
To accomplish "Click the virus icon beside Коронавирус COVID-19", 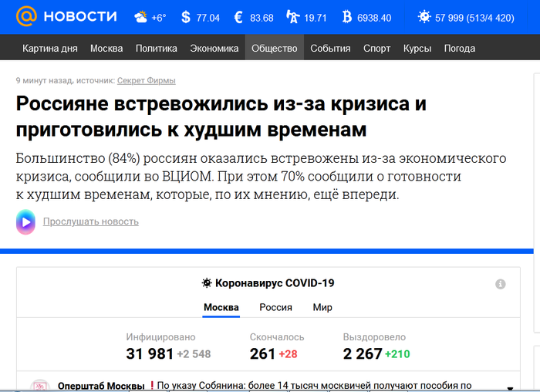I will (207, 283).
